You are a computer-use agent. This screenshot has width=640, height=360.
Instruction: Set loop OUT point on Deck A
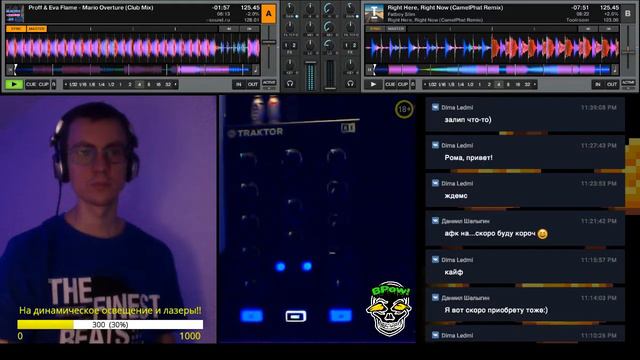click(253, 84)
